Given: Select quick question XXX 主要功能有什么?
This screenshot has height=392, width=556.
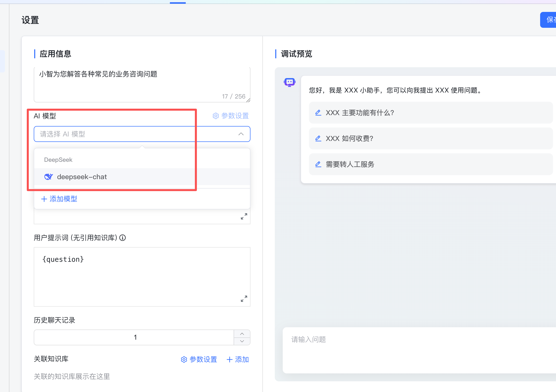Looking at the screenshot, I should tap(431, 113).
